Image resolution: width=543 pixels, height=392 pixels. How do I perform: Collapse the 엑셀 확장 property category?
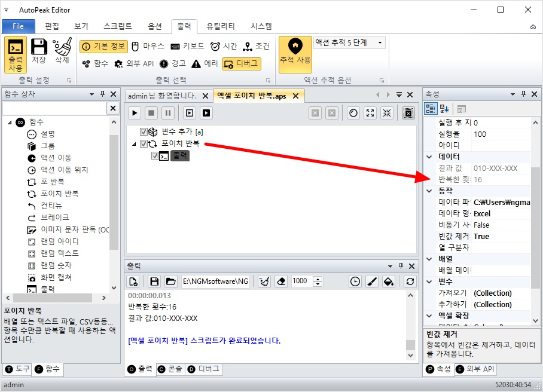point(429,316)
